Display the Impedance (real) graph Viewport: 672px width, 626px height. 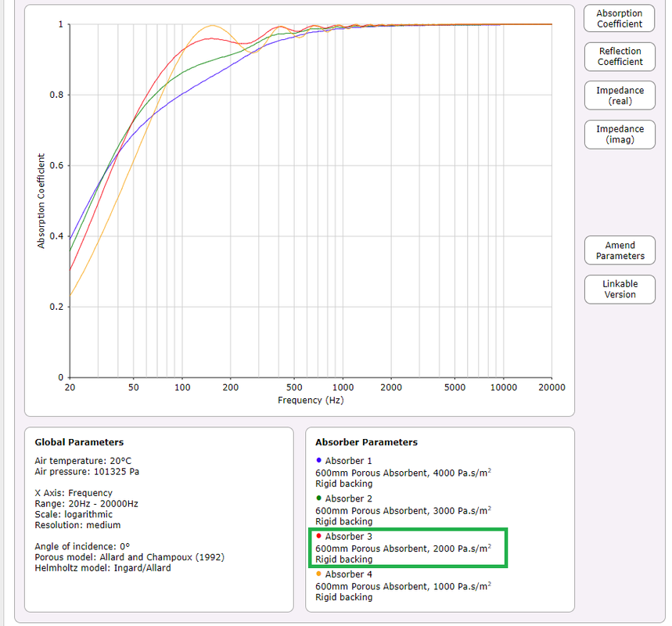tap(620, 95)
